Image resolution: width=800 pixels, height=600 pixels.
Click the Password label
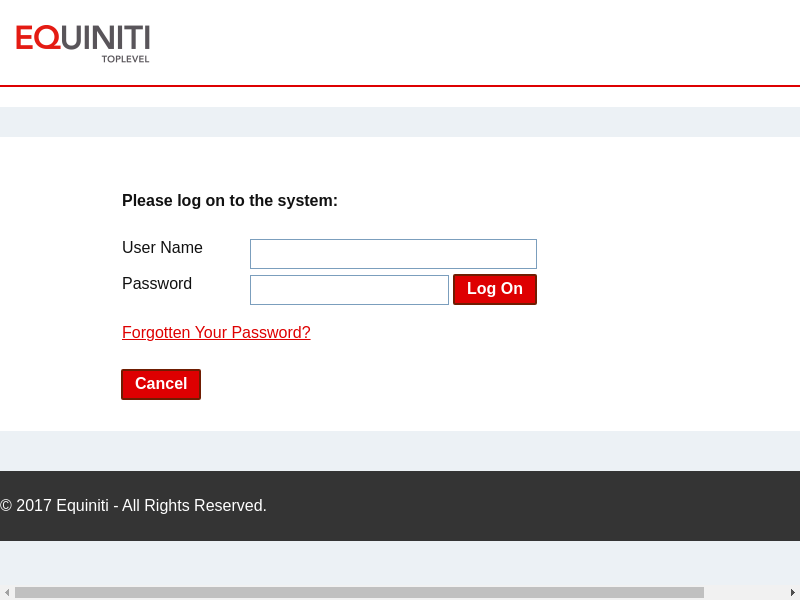pyautogui.click(x=157, y=284)
